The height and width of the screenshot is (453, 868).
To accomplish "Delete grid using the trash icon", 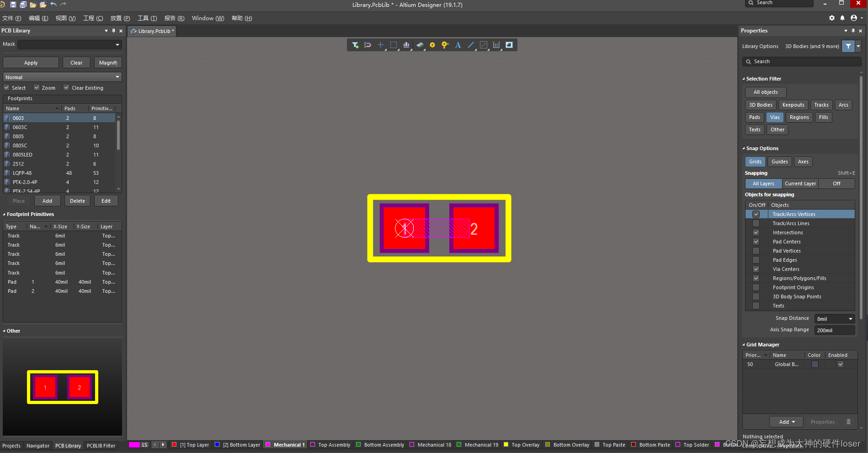I will (849, 422).
